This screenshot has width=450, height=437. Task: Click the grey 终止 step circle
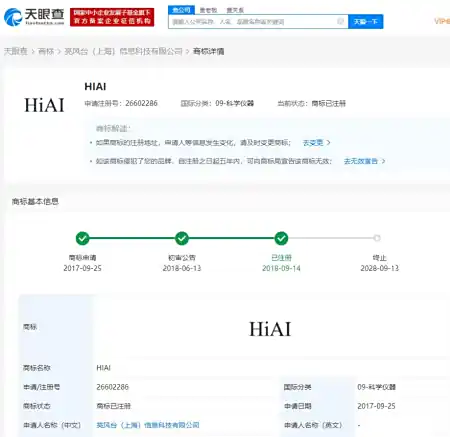click(377, 238)
